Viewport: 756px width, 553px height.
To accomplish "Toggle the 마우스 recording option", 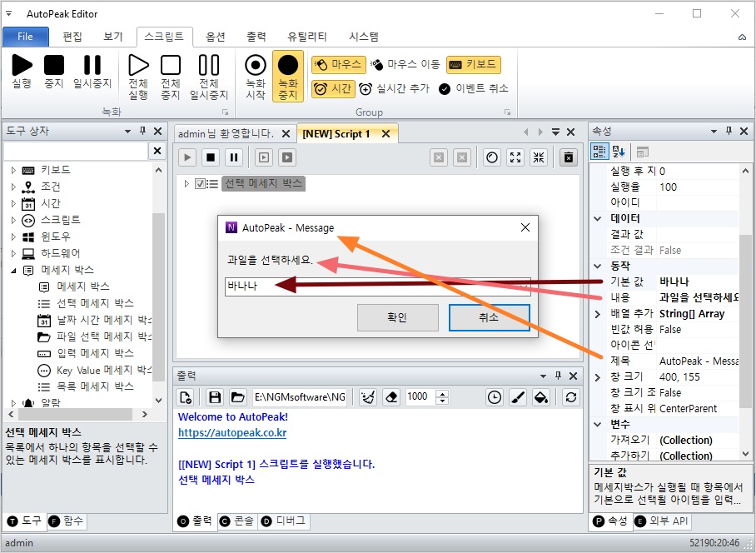I will click(338, 64).
